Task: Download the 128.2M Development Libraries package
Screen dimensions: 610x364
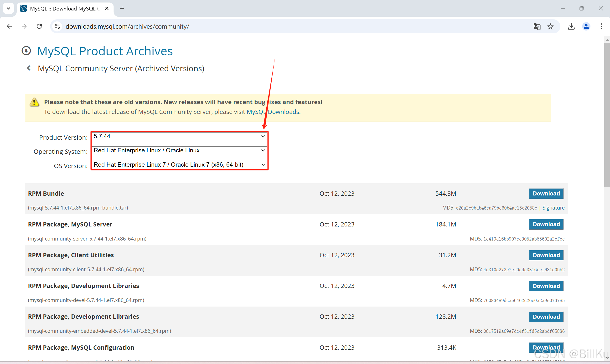Action: click(x=546, y=317)
